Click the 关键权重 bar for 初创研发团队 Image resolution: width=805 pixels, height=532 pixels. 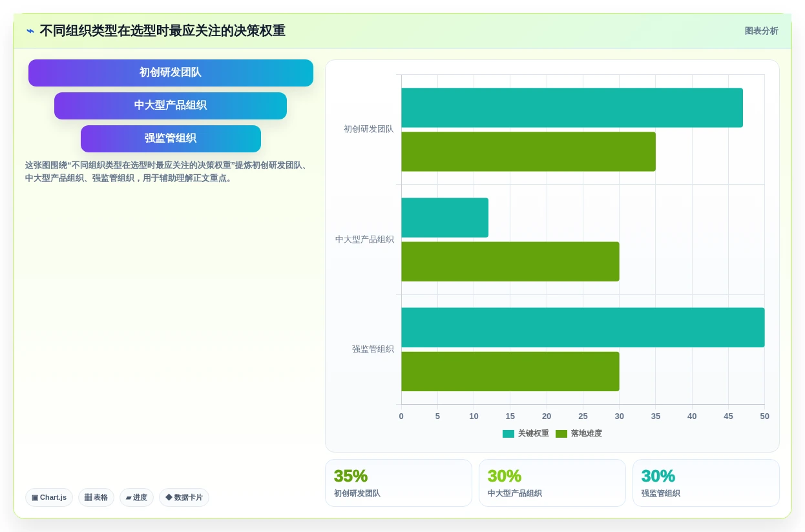point(572,108)
